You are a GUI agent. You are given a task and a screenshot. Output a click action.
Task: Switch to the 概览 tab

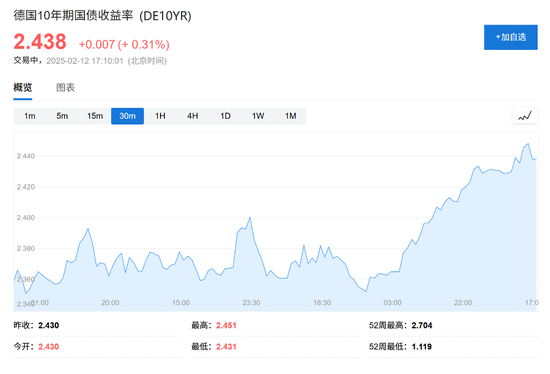tap(23, 87)
